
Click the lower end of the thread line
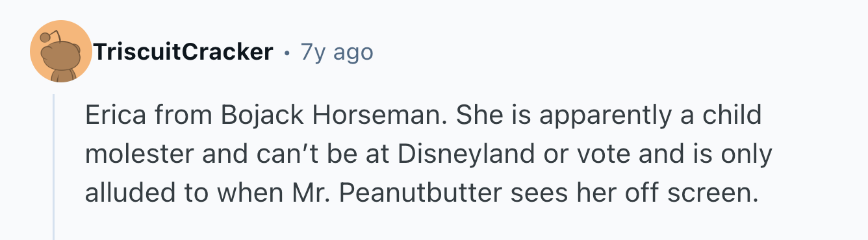(54, 226)
